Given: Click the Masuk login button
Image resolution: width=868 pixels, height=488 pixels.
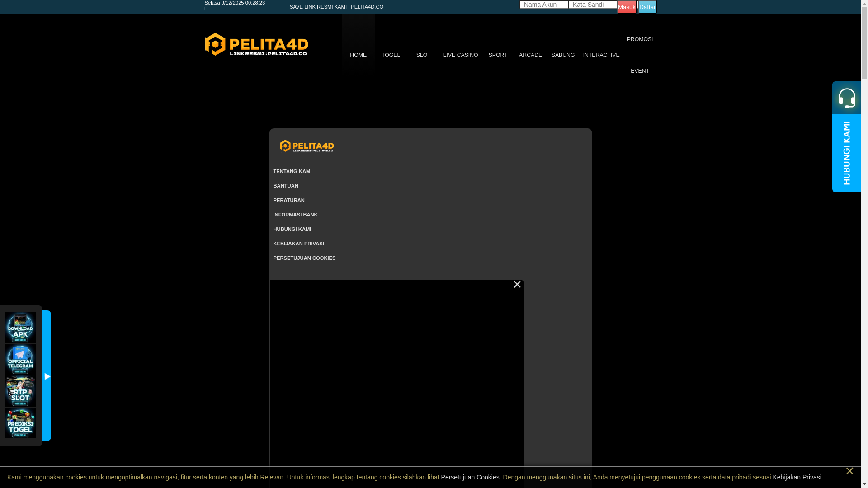Looking at the screenshot, I should tap(627, 7).
